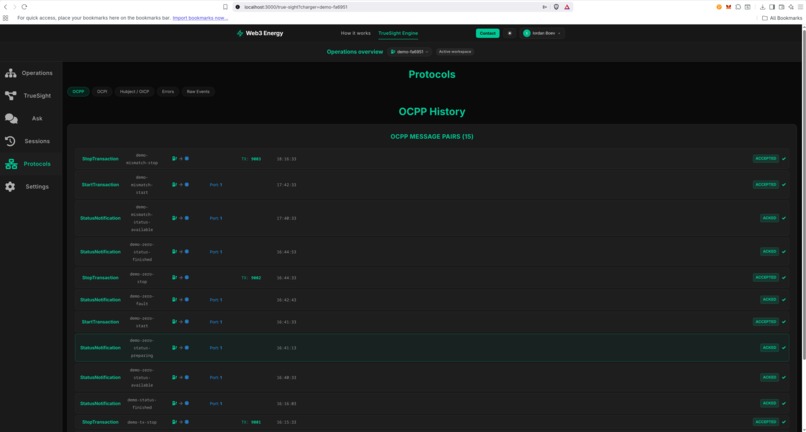Screen dimensions: 806x432
Task: Click StartTransaction in demo-mismatch-start row
Action: click(x=100, y=185)
